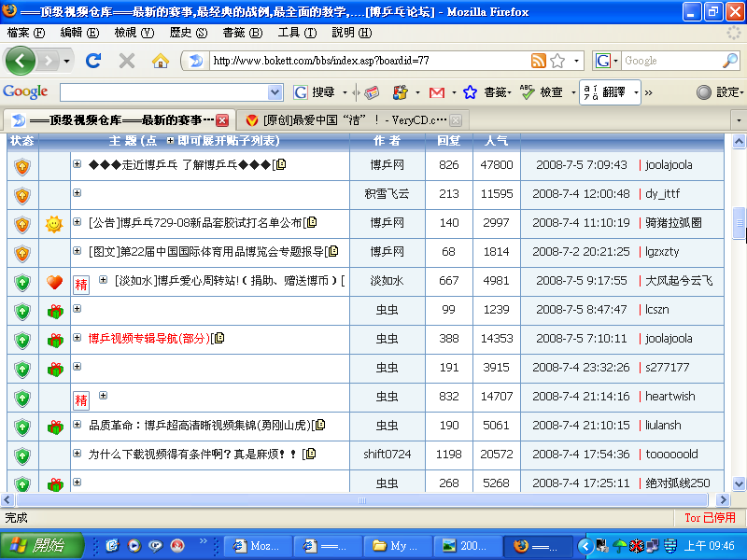Click the RSS feed icon in address bar
The height and width of the screenshot is (560, 747).
[x=539, y=61]
